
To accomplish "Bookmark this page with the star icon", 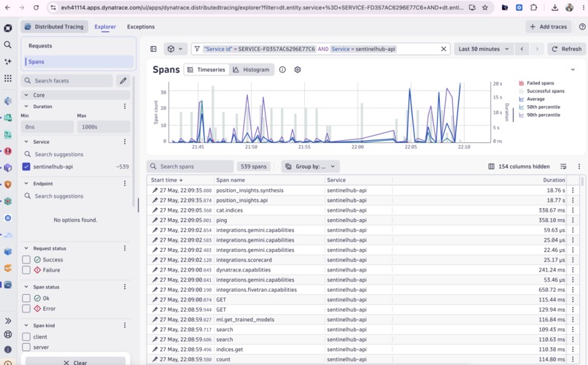I will [x=485, y=7].
